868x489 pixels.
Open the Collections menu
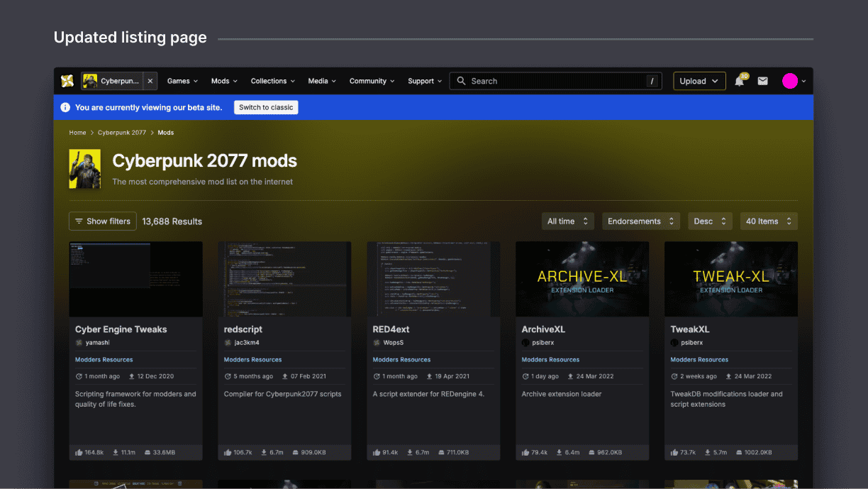[x=273, y=81]
